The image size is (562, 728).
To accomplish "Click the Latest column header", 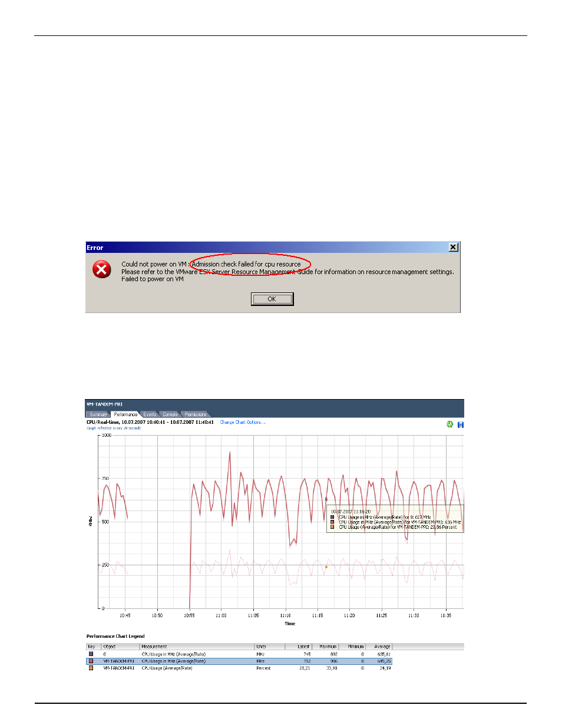I will (x=298, y=647).
